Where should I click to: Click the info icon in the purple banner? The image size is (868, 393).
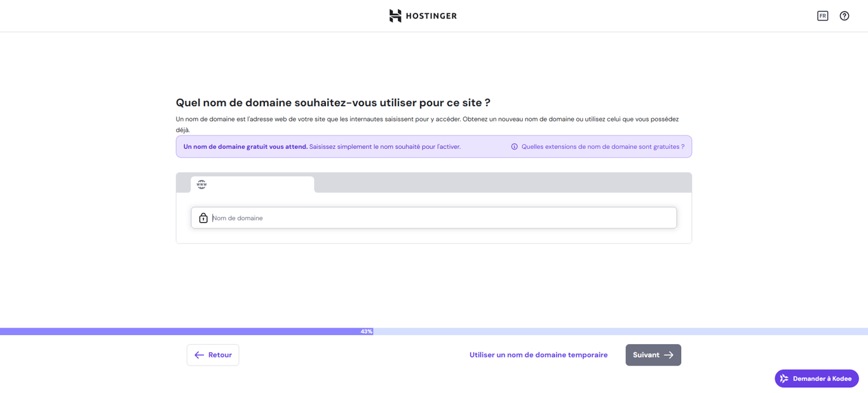click(x=514, y=146)
